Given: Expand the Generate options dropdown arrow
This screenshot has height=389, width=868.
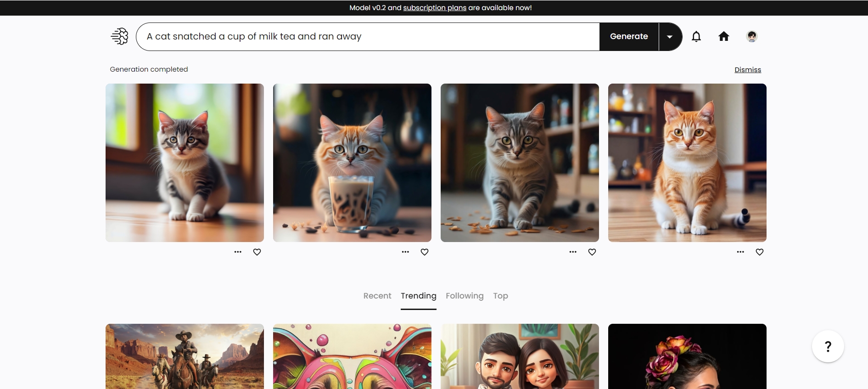Looking at the screenshot, I should coord(670,37).
